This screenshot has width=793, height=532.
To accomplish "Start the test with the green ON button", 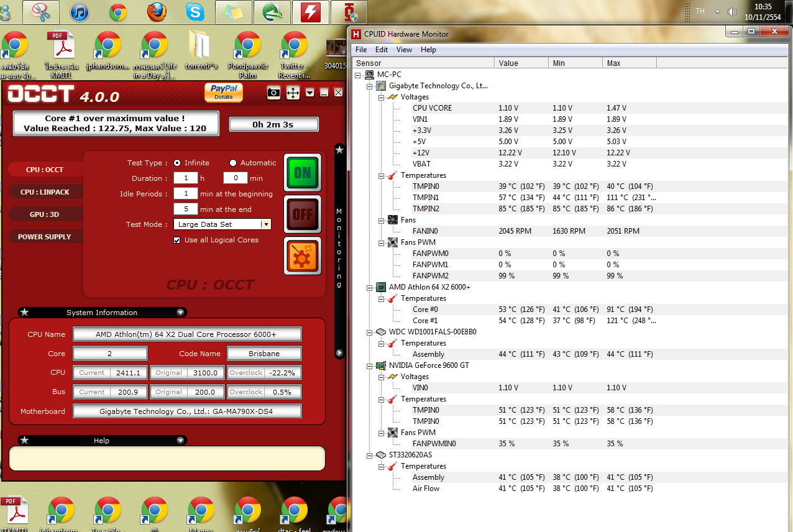I will click(303, 172).
